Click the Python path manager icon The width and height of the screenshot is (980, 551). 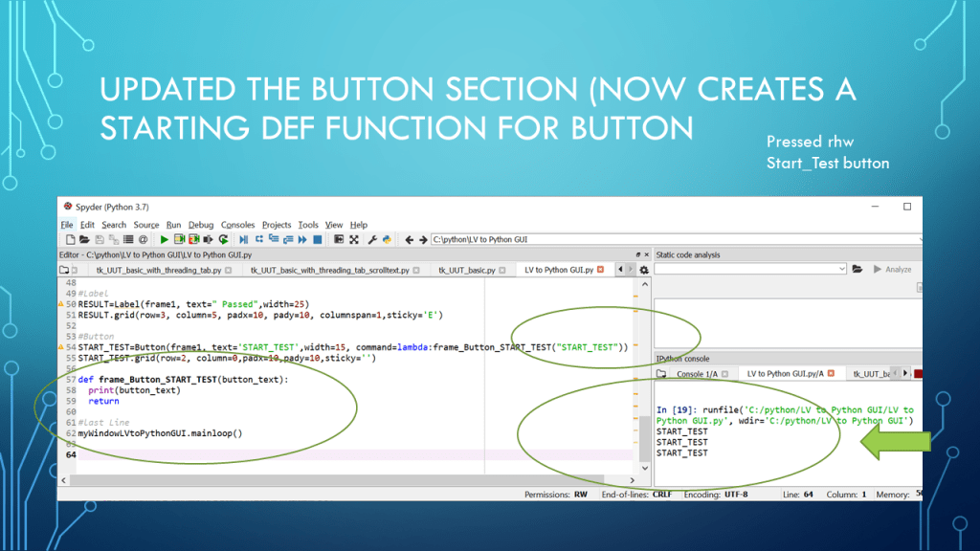387,239
